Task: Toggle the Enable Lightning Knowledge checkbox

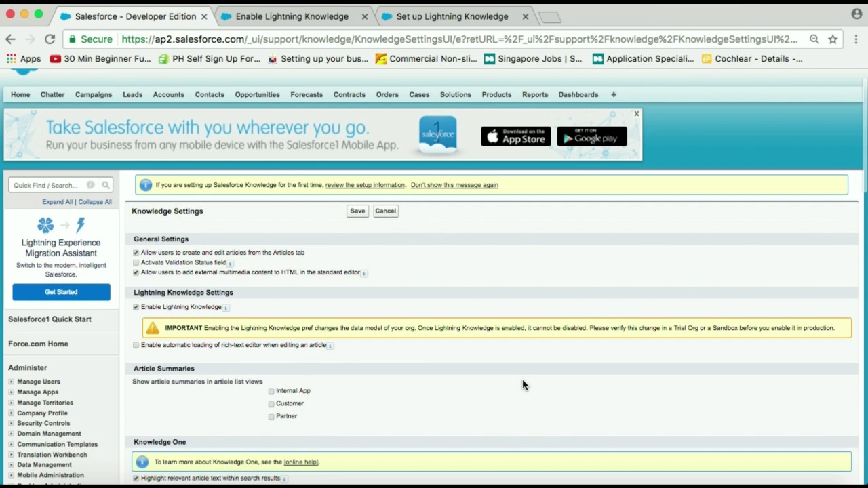Action: (136, 307)
